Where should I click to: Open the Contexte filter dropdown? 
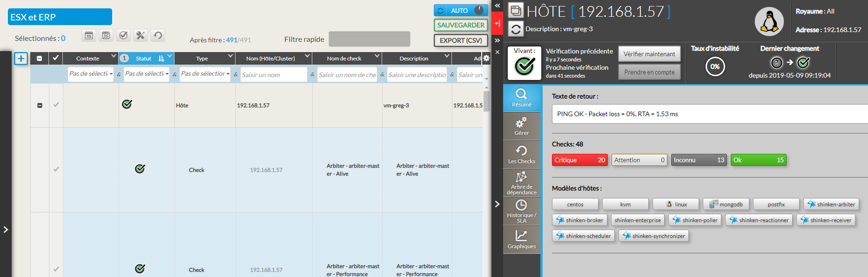click(91, 74)
